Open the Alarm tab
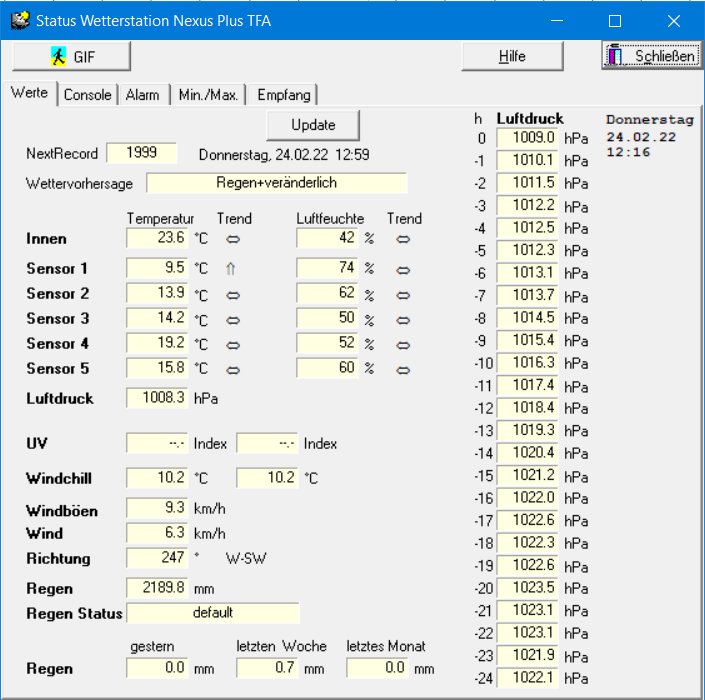Screen dimensions: 705x700 (142, 95)
